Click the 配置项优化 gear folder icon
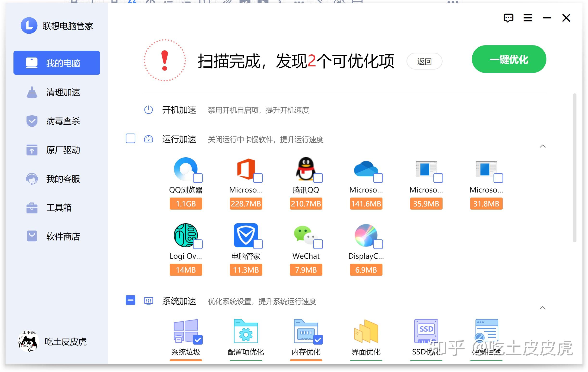Viewport: 588px width, 372px height. [246, 331]
